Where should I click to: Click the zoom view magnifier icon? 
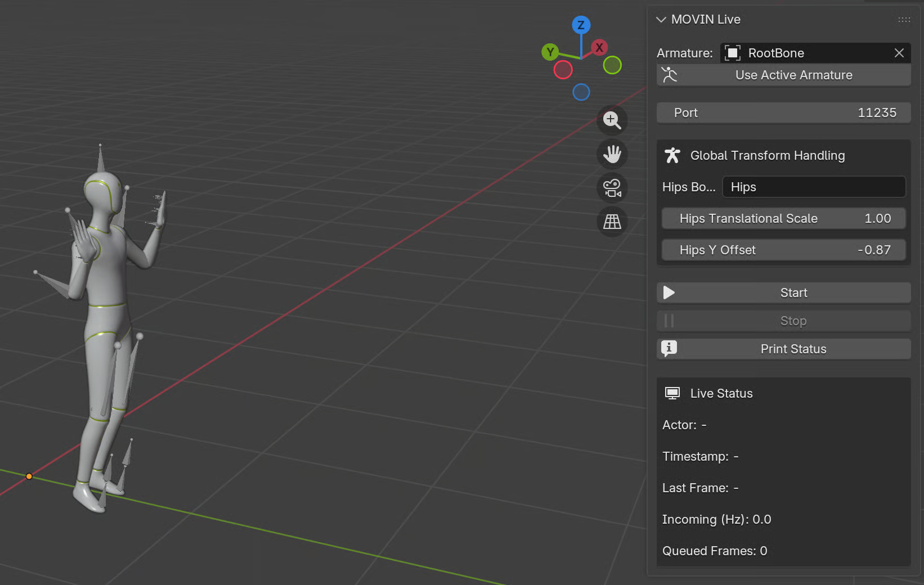click(612, 120)
